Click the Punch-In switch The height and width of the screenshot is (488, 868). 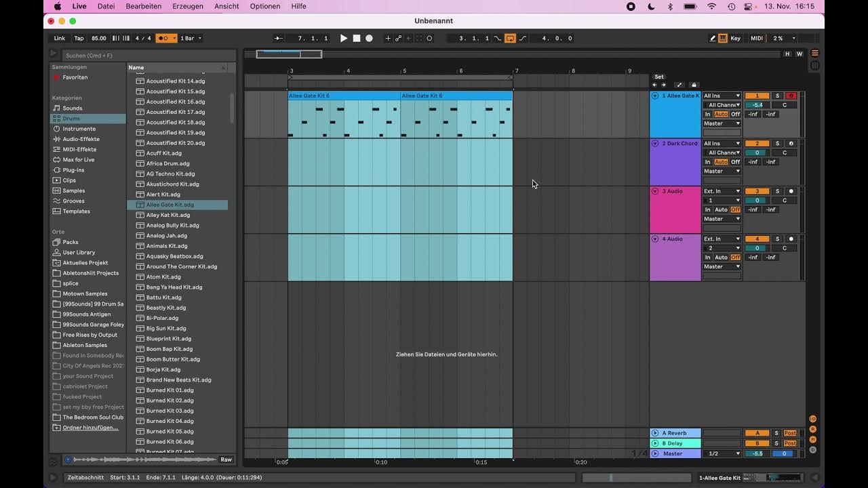point(498,39)
